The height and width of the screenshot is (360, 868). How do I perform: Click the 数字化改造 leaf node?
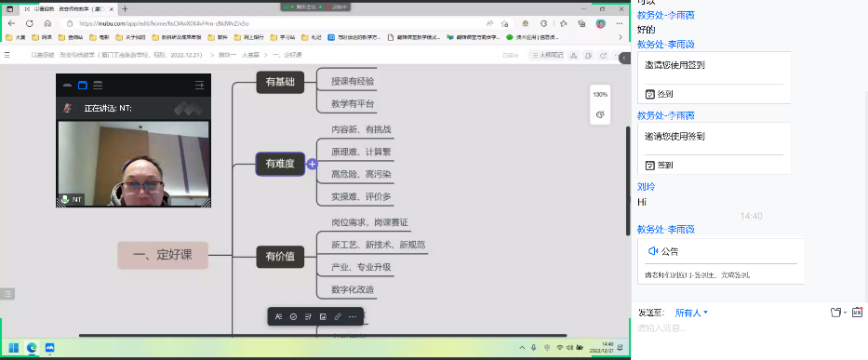click(x=353, y=289)
